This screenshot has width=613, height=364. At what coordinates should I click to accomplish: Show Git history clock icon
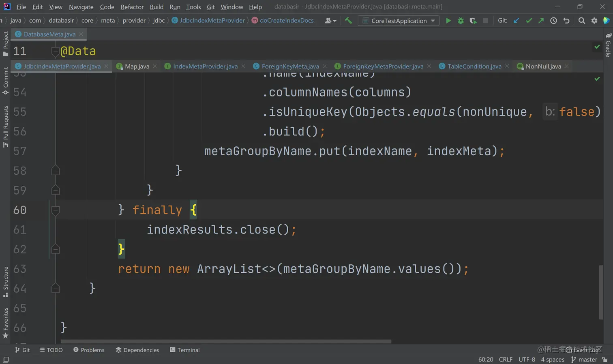pos(553,21)
